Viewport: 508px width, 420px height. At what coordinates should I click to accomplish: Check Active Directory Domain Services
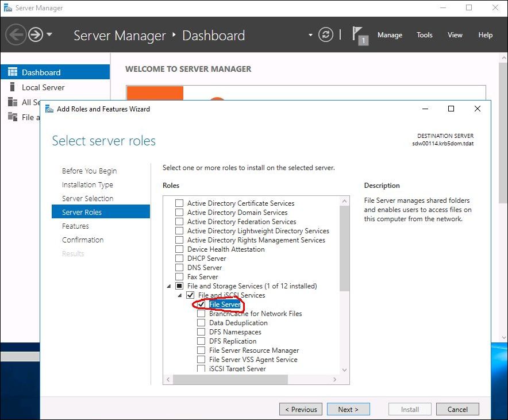(x=179, y=213)
